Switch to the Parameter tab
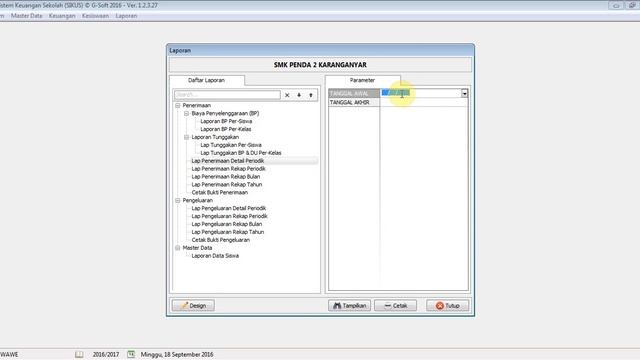 [x=362, y=80]
